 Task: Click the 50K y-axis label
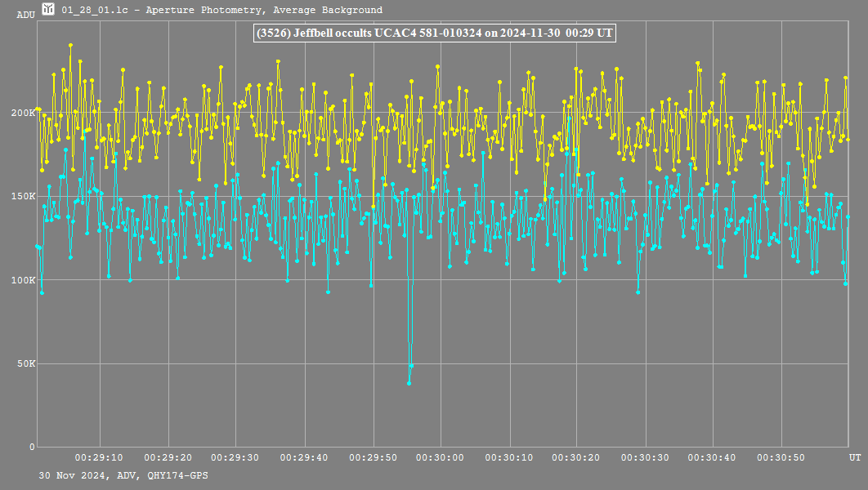click(x=25, y=363)
